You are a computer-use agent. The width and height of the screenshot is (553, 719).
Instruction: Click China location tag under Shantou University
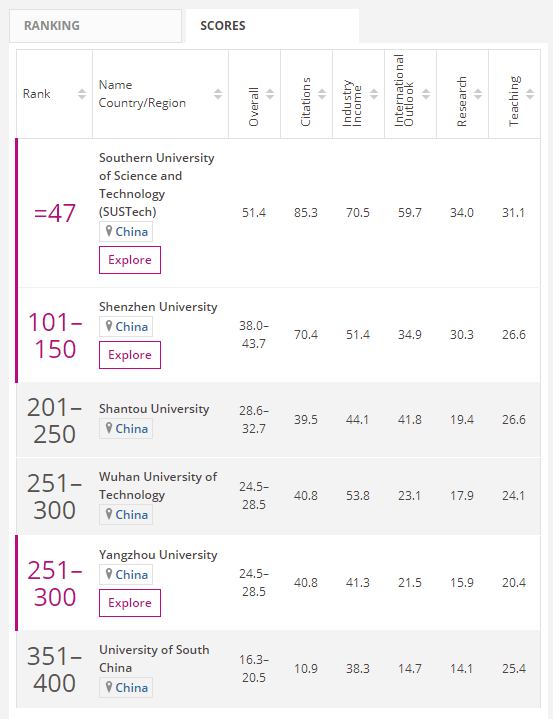click(x=126, y=429)
